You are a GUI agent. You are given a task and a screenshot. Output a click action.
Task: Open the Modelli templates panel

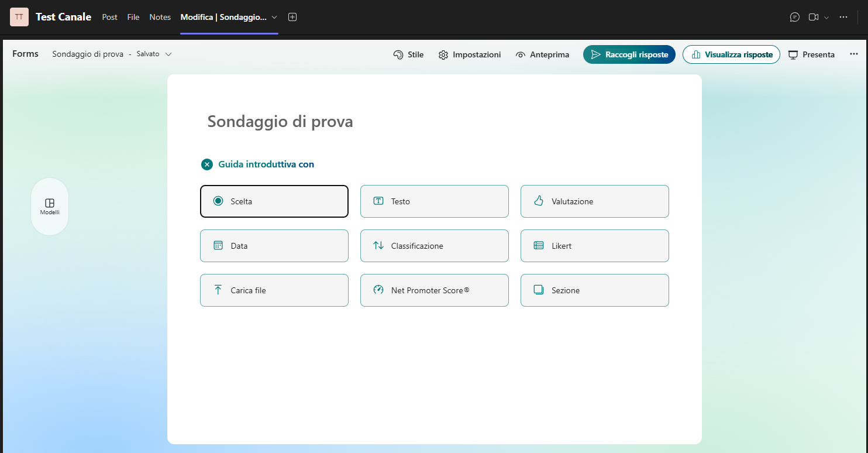(50, 207)
